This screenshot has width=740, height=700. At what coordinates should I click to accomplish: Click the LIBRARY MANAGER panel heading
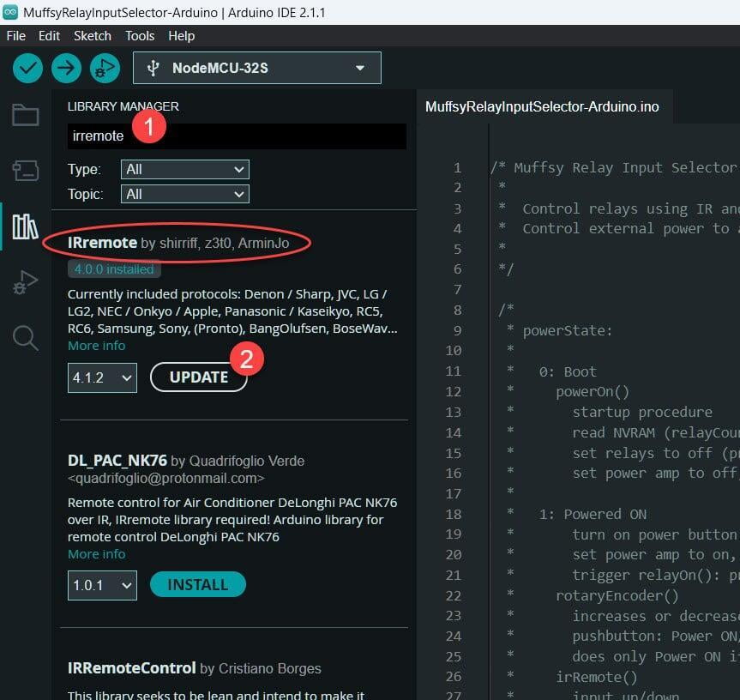coord(123,106)
